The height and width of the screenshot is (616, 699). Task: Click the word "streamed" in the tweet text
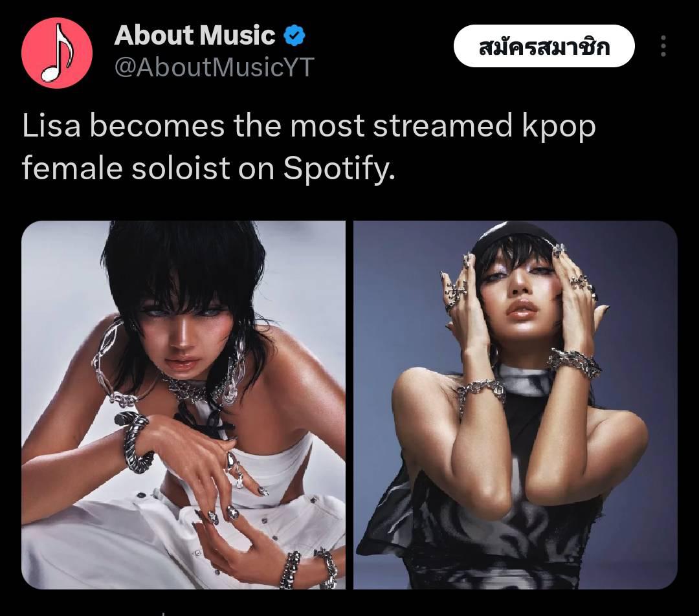[443, 126]
